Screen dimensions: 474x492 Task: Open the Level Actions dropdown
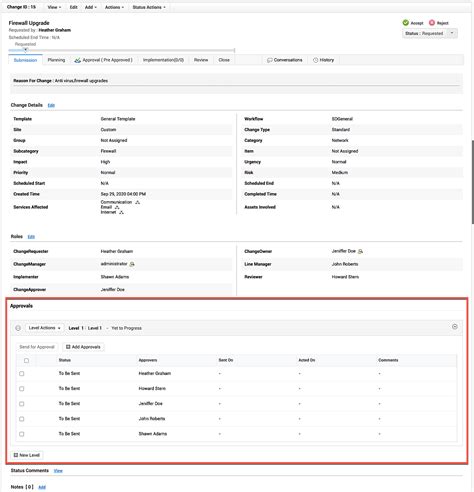click(x=44, y=328)
